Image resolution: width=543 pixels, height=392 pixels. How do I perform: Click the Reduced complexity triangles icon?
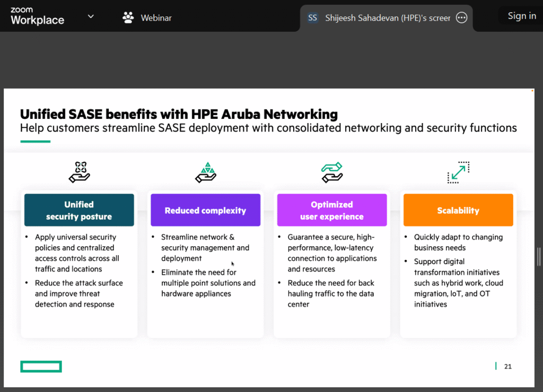(206, 172)
